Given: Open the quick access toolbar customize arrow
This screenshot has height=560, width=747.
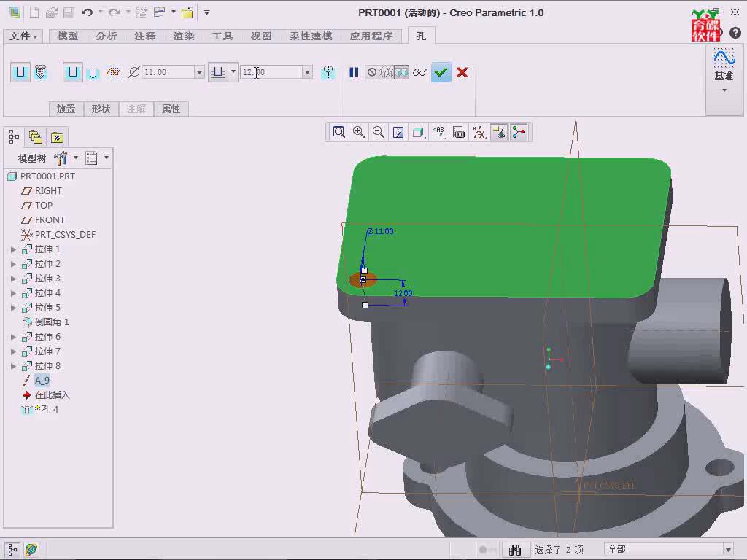Looking at the screenshot, I should (x=206, y=13).
